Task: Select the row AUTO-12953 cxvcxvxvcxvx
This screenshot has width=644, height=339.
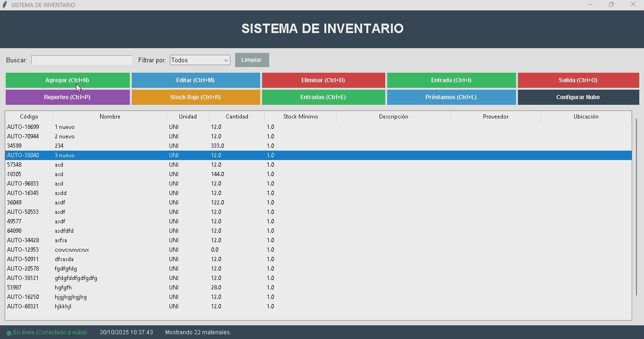Action: coord(71,250)
